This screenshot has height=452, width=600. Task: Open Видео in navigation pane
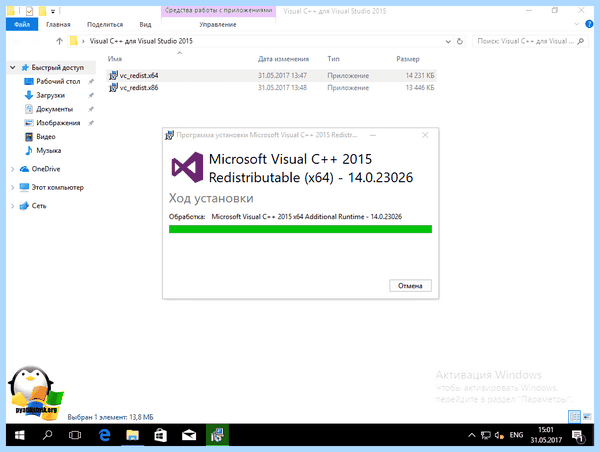(x=46, y=137)
